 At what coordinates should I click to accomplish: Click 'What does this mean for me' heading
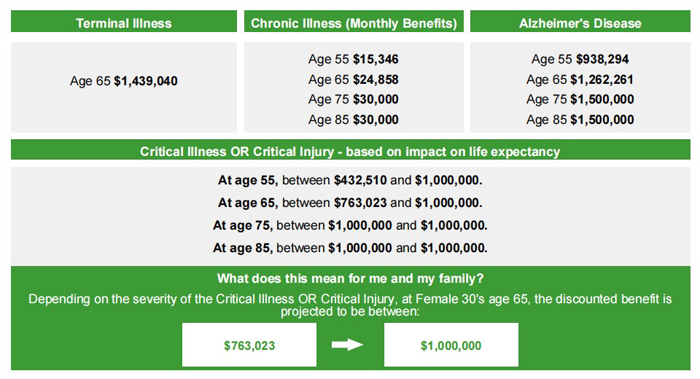(350, 279)
